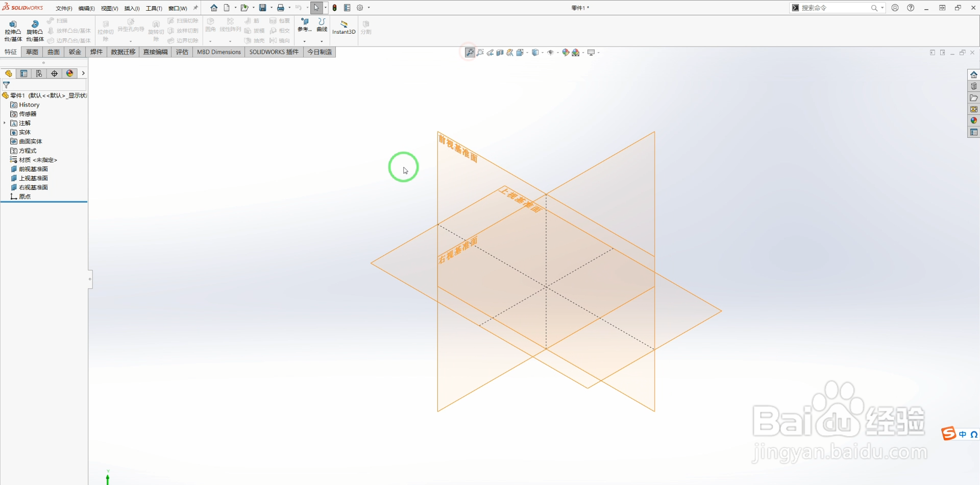Open the File Explorer task pane icon
Screen dimensions: 980x485
click(974, 98)
